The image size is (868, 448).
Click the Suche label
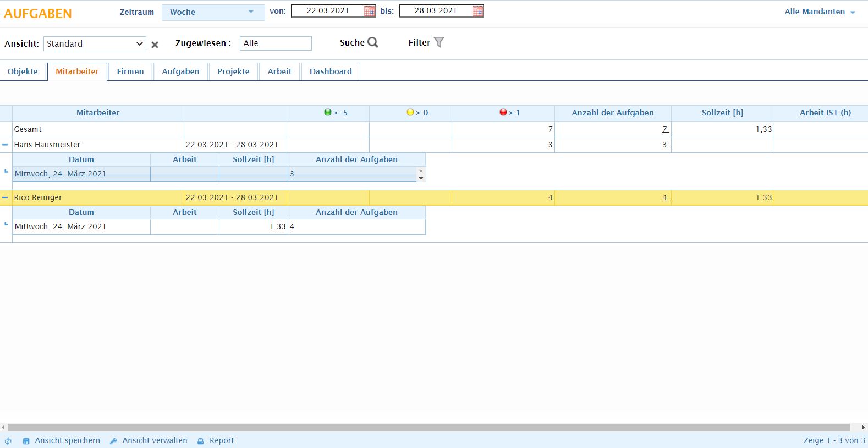[352, 42]
